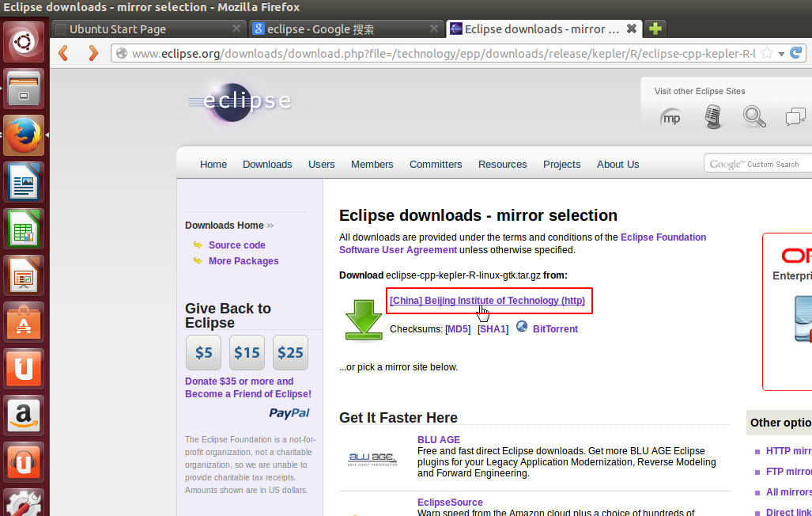
Task: Open the FTP mirrors option link
Action: pyautogui.click(x=788, y=472)
